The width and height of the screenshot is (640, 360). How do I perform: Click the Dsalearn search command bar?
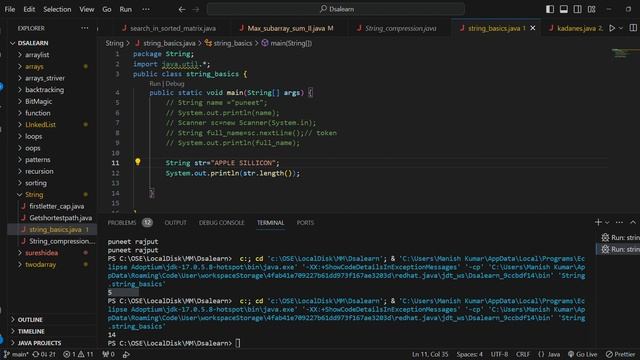pos(336,9)
